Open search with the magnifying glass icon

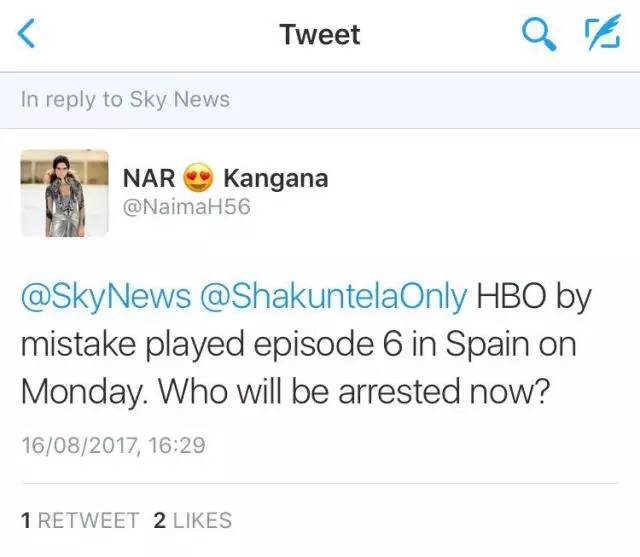[x=539, y=34]
